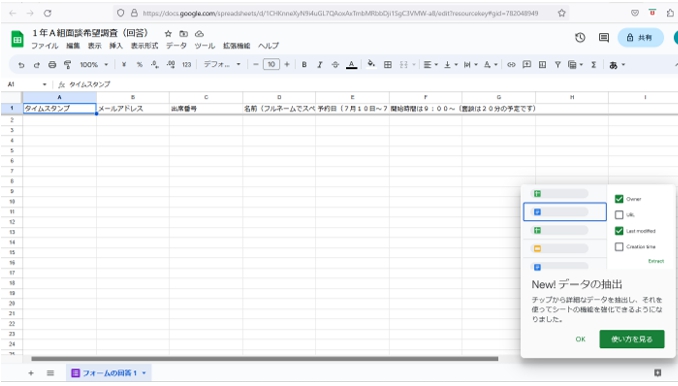Toggle bold formatting
The height and width of the screenshot is (386, 678).
click(304, 65)
